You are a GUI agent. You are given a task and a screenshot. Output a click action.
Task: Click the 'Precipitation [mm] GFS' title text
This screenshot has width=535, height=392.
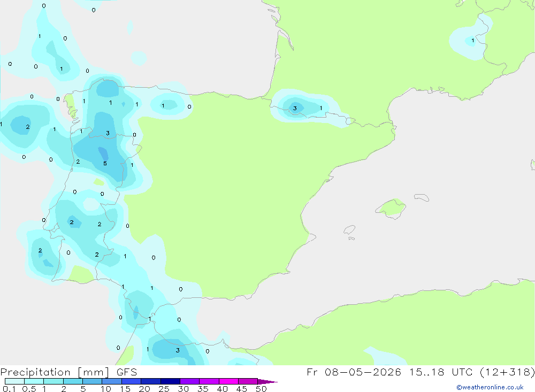pyautogui.click(x=68, y=372)
